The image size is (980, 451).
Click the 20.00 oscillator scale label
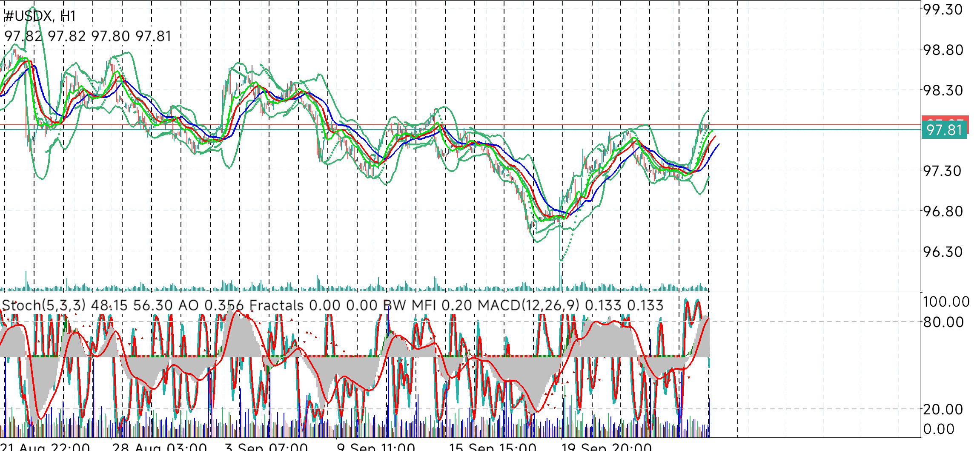tap(943, 409)
